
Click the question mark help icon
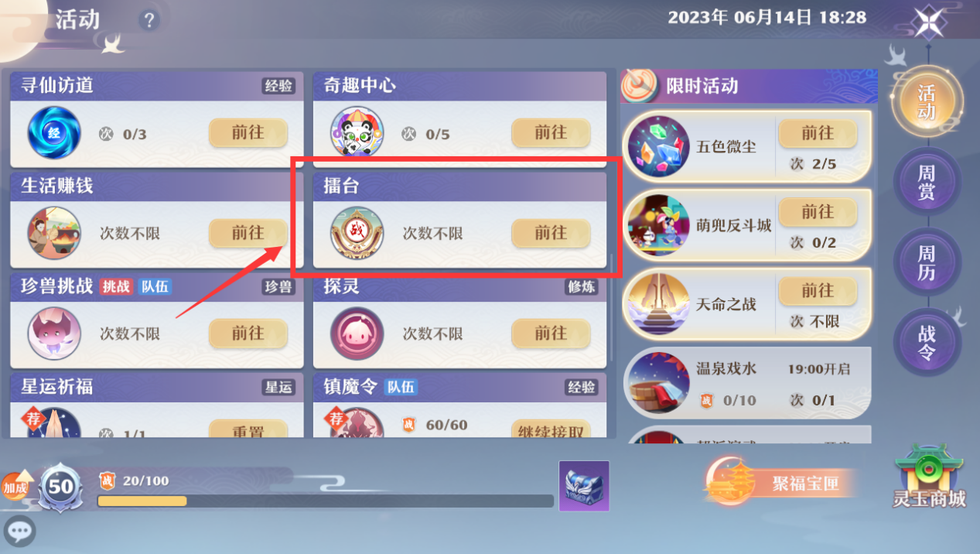(149, 20)
